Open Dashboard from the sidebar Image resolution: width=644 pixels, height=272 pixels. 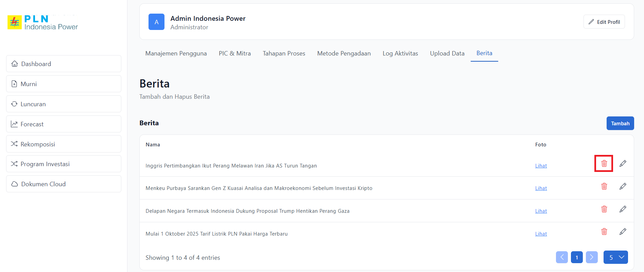click(x=64, y=64)
